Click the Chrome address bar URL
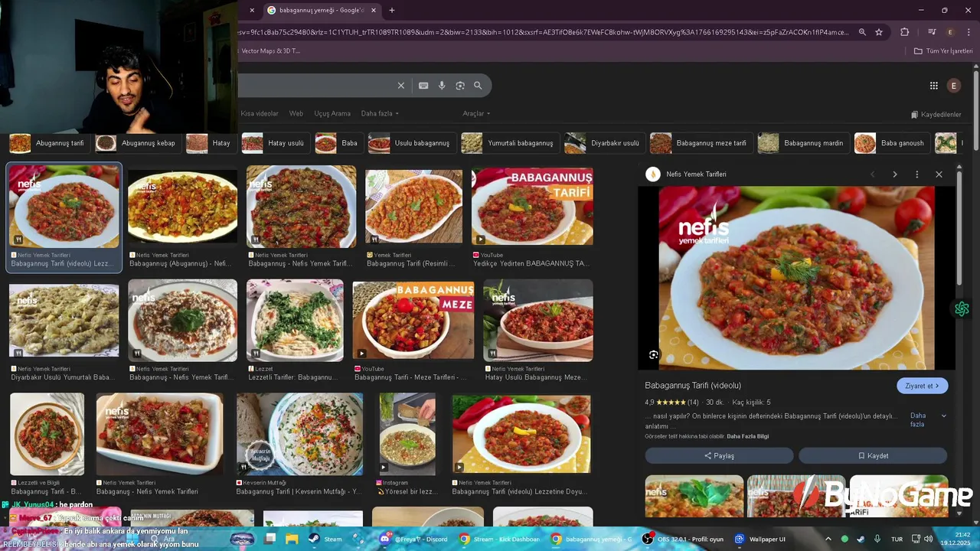 [544, 32]
